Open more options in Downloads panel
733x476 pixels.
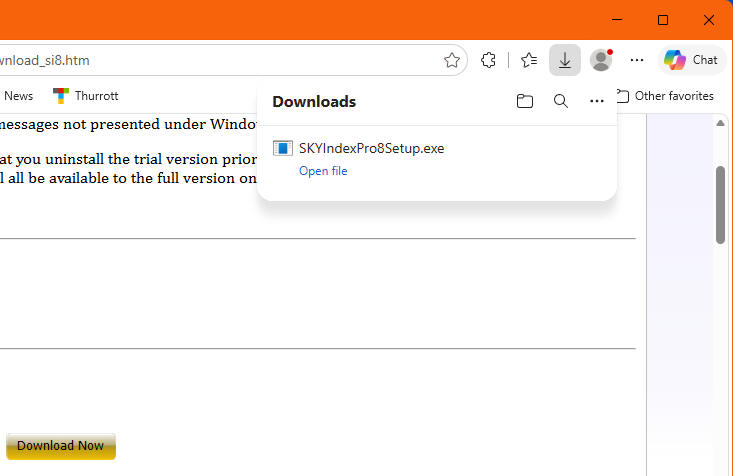coord(596,101)
